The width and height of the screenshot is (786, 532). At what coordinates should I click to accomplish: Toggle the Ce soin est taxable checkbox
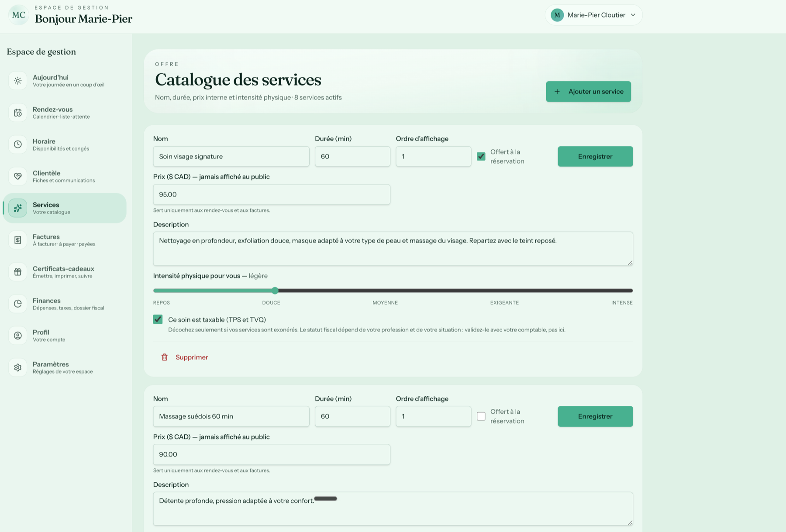pyautogui.click(x=158, y=319)
